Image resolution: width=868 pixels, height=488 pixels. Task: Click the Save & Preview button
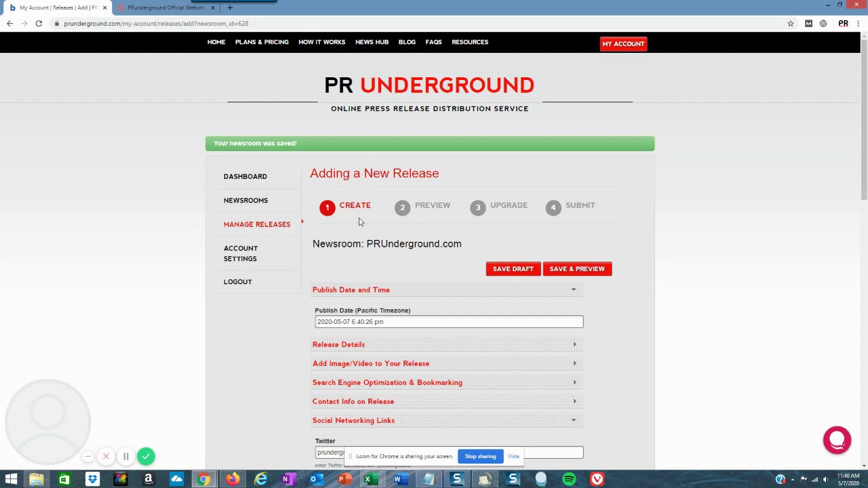point(577,269)
